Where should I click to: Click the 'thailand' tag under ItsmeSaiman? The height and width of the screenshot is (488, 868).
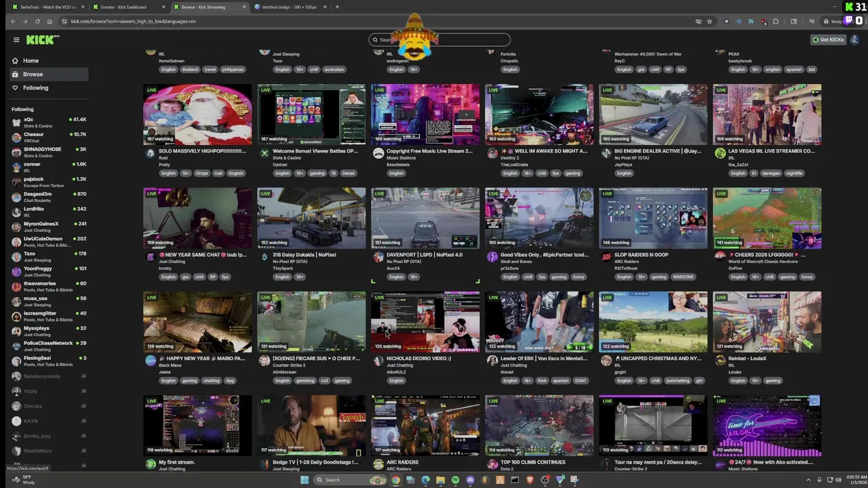tap(190, 69)
